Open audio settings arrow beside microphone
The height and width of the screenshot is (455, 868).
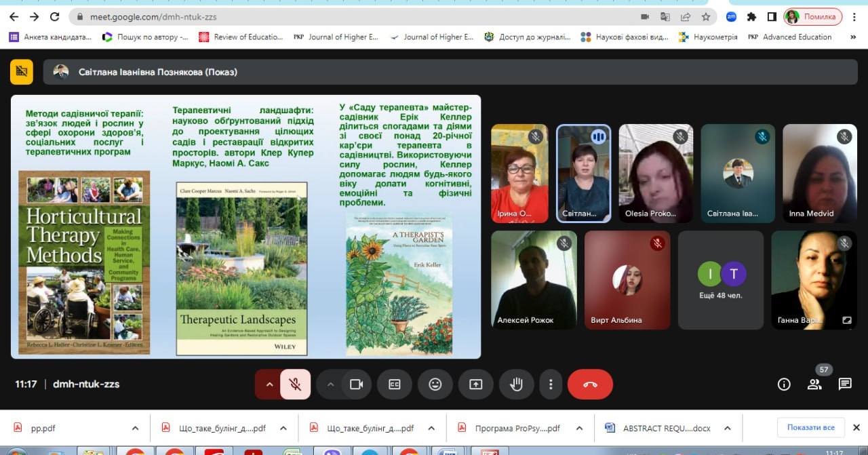click(269, 384)
